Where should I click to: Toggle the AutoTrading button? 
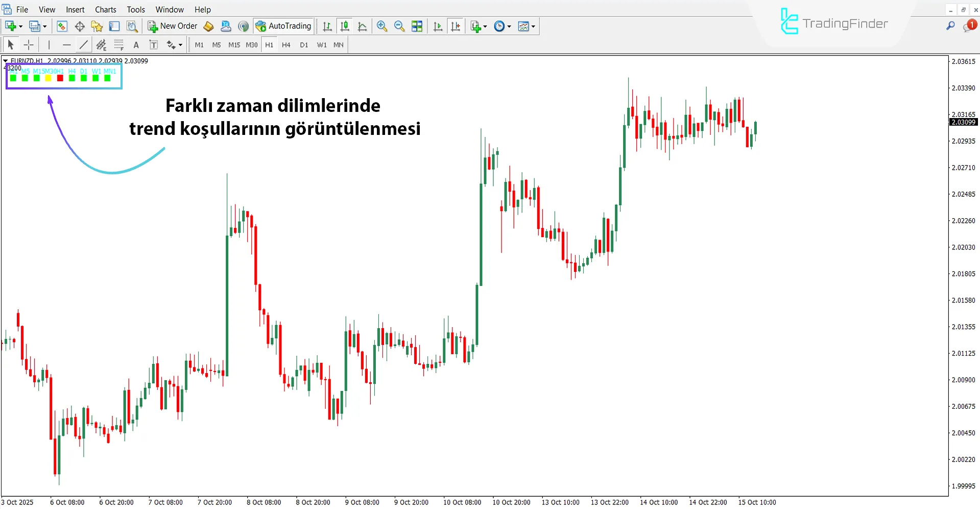coord(283,26)
